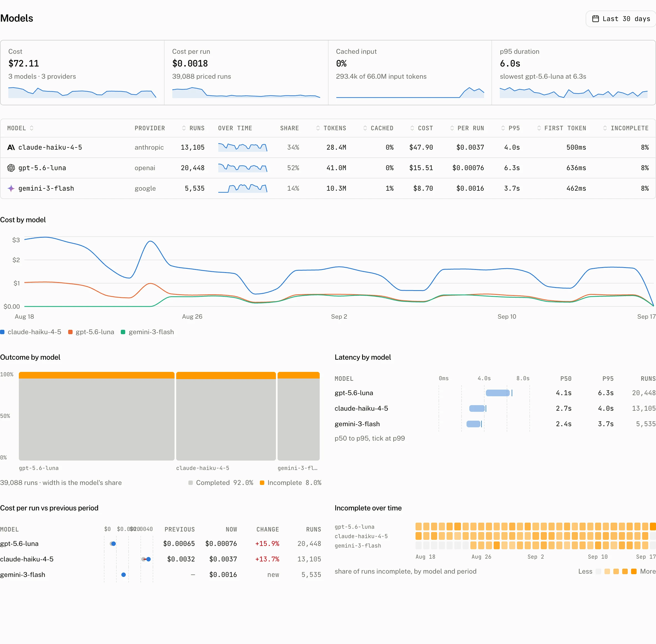Sort by PER RUN column sort icon
The image size is (656, 644).
point(452,128)
